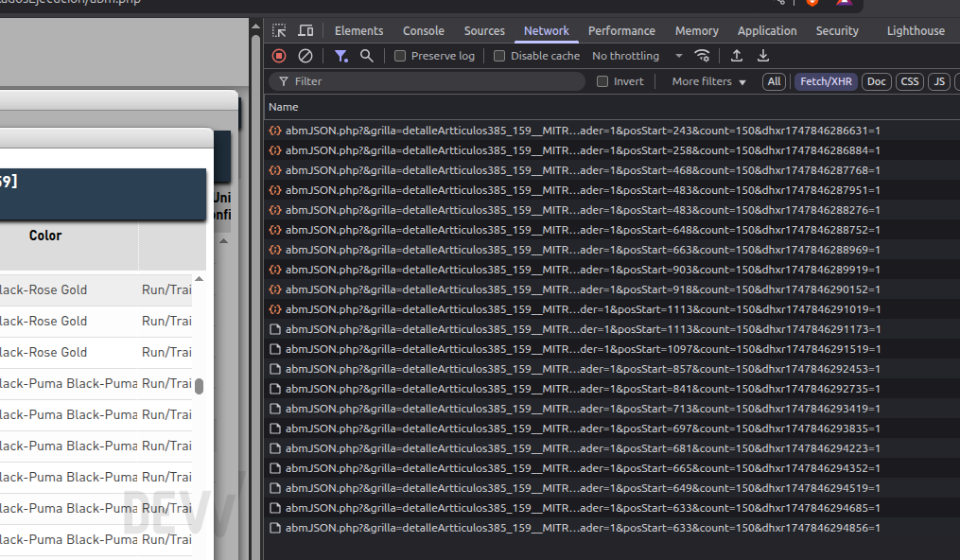Open network search magnifier
960x560 pixels.
coord(367,56)
